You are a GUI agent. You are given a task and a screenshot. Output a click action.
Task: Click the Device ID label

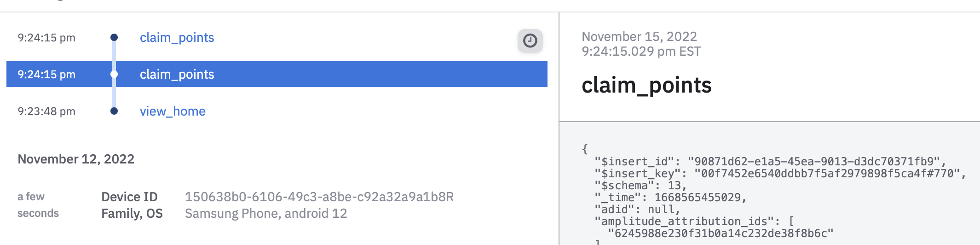(x=129, y=197)
